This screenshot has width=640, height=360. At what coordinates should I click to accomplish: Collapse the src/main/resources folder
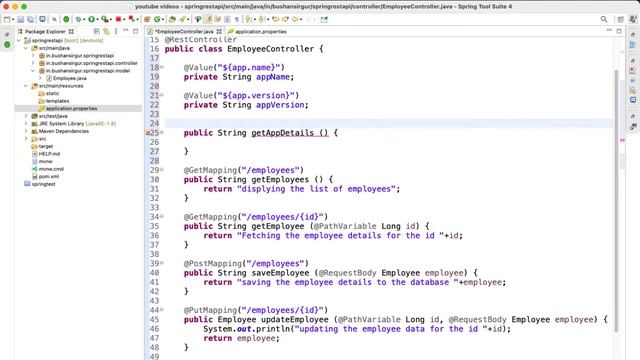pos(26,86)
